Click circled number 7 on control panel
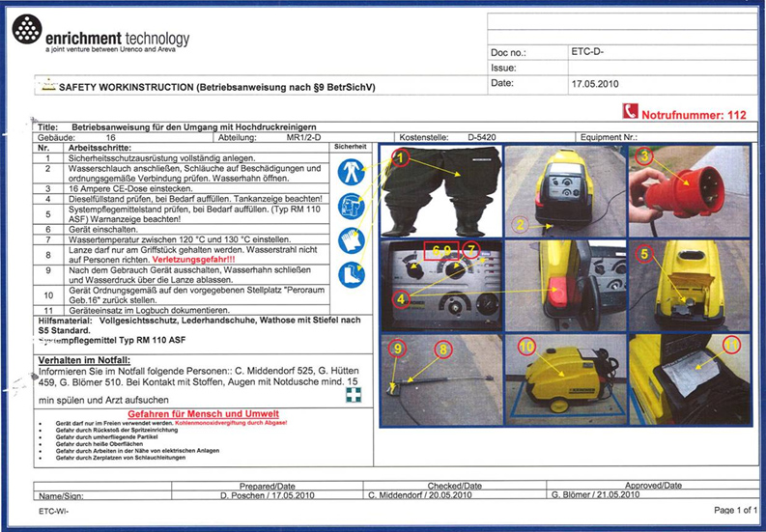This screenshot has height=532, width=766. 471,250
